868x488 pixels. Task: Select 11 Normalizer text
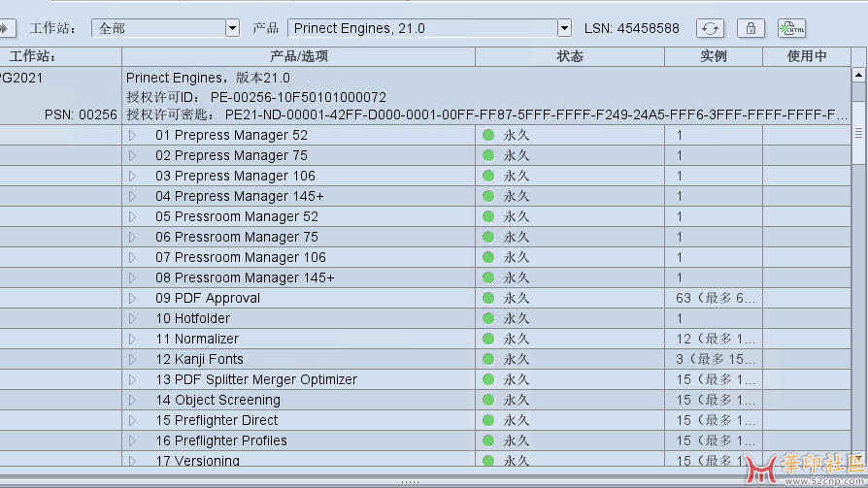(197, 339)
